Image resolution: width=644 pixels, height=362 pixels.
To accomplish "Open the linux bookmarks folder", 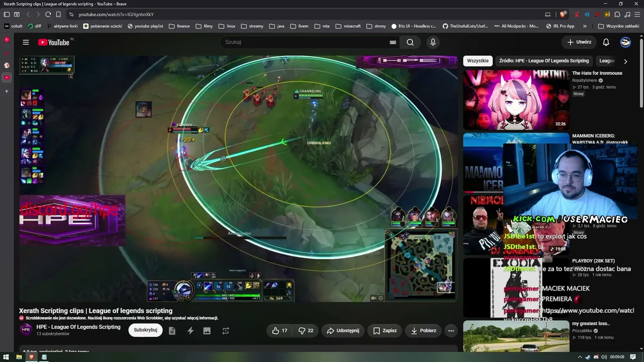I will tap(227, 26).
